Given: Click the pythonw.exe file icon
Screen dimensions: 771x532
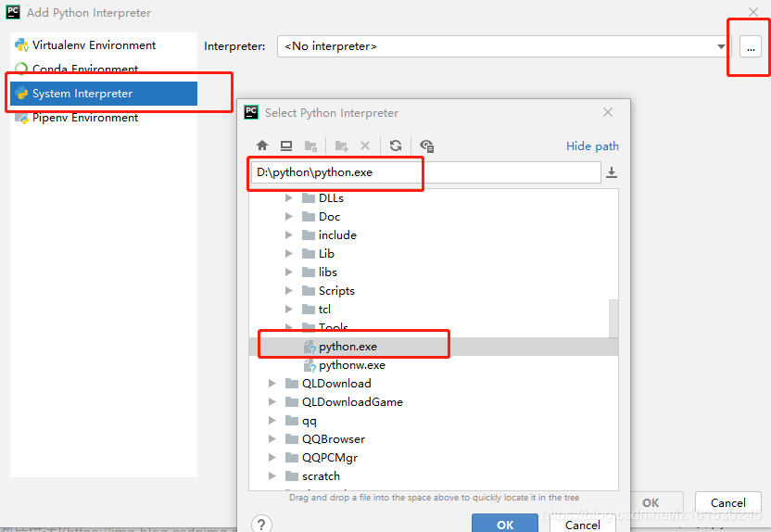Looking at the screenshot, I should pyautogui.click(x=310, y=366).
